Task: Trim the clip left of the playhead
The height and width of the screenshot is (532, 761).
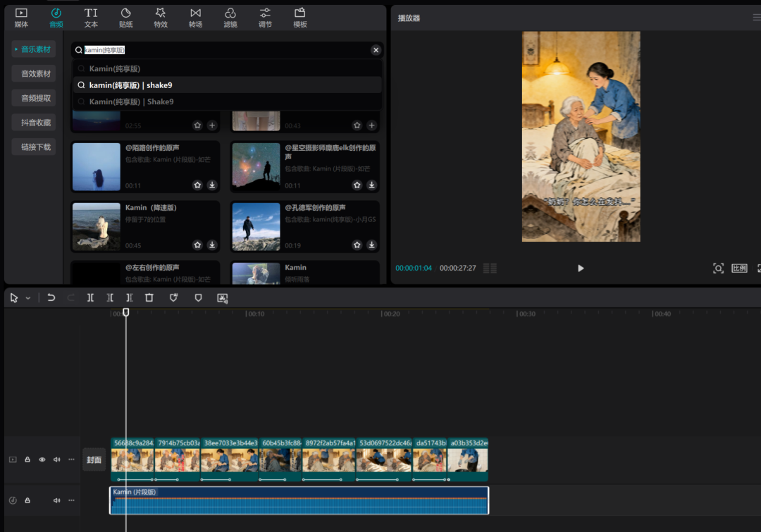Action: (x=110, y=297)
